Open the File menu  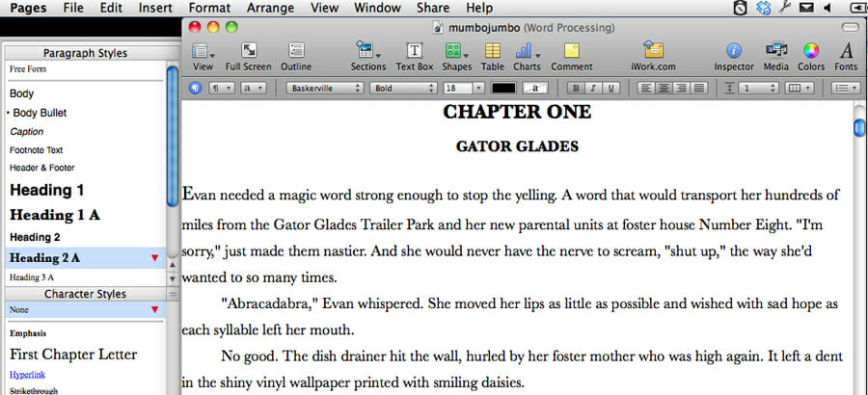tap(73, 8)
